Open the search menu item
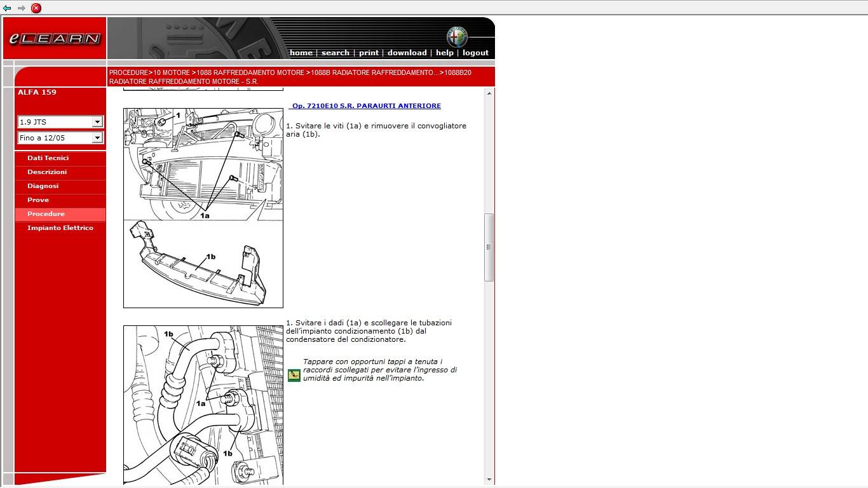The height and width of the screenshot is (488, 868). click(335, 53)
